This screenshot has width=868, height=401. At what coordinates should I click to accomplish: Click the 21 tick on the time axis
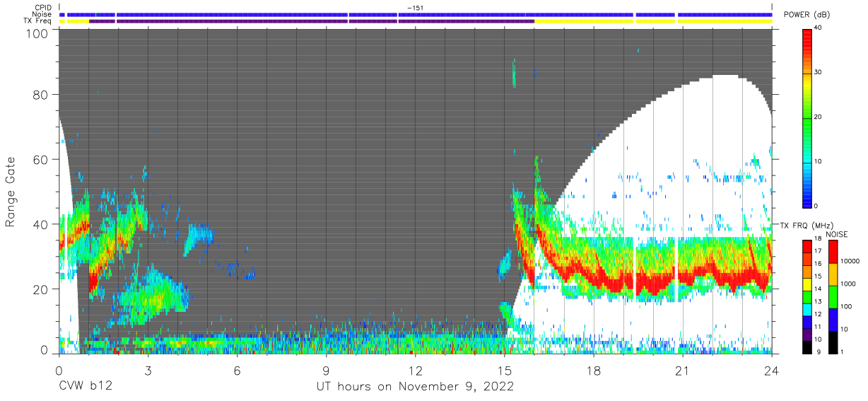(683, 370)
